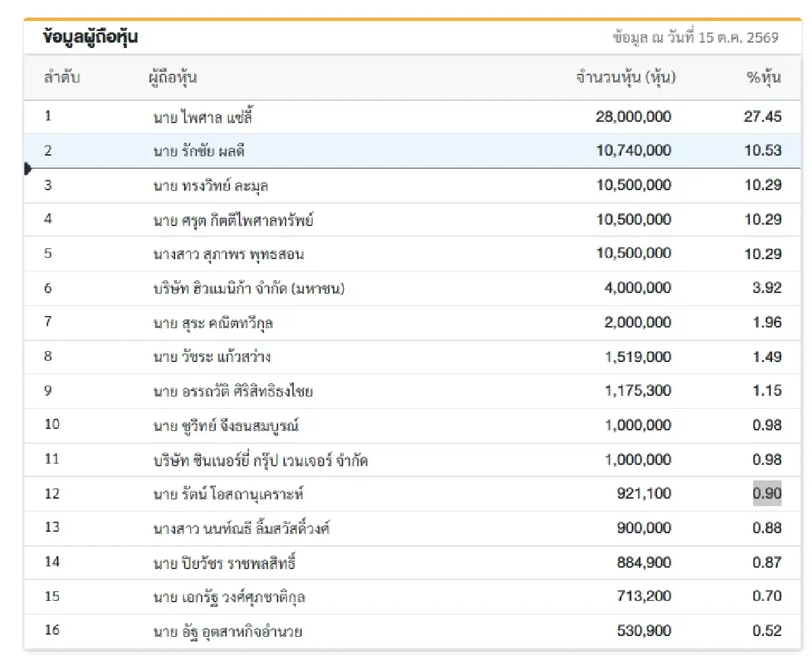The height and width of the screenshot is (657, 812).
Task: Select นางสาว สุภาพร พุทธสอน row
Action: [412, 254]
